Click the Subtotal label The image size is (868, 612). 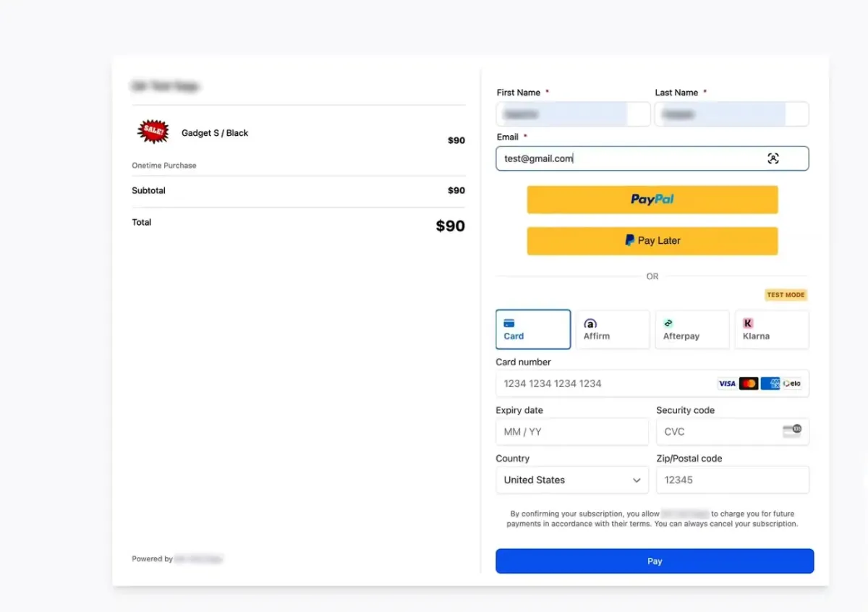(x=148, y=191)
